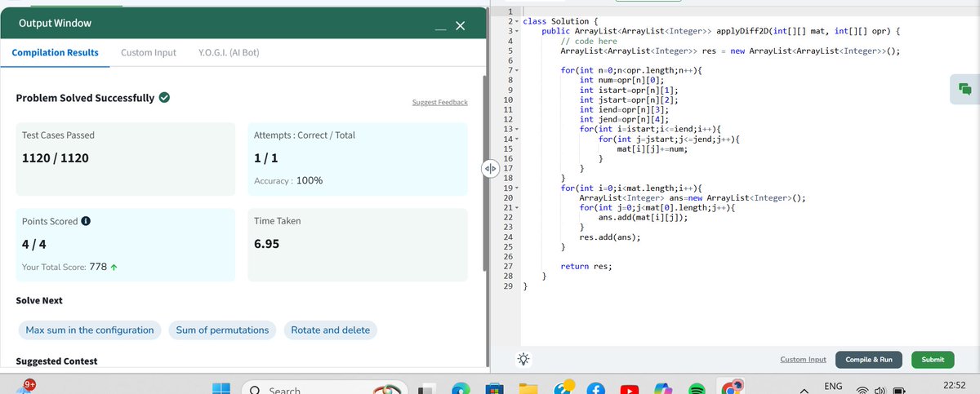This screenshot has height=394, width=980.
Task: Open Max sum in the configuration problem
Action: pos(90,330)
